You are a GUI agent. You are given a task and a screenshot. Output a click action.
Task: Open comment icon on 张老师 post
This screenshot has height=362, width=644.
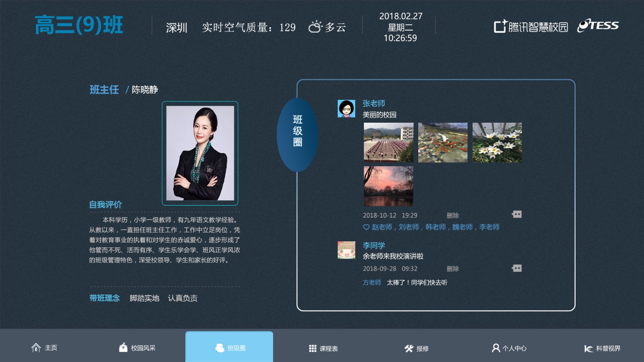(517, 214)
